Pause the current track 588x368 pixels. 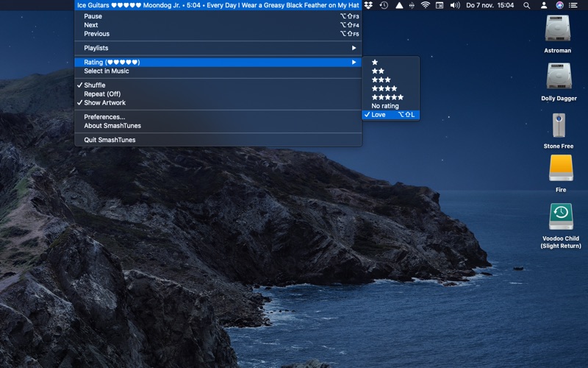click(93, 16)
